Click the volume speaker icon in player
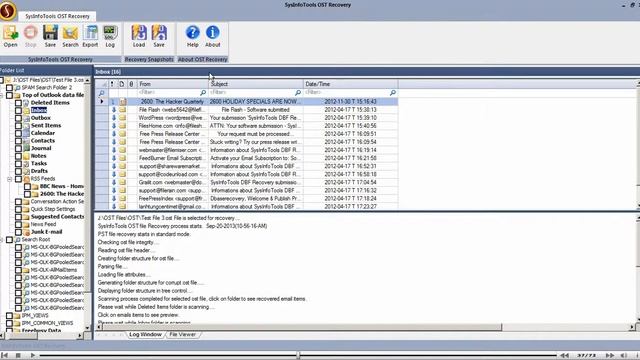The height and width of the screenshot is (360, 640). (x=624, y=356)
